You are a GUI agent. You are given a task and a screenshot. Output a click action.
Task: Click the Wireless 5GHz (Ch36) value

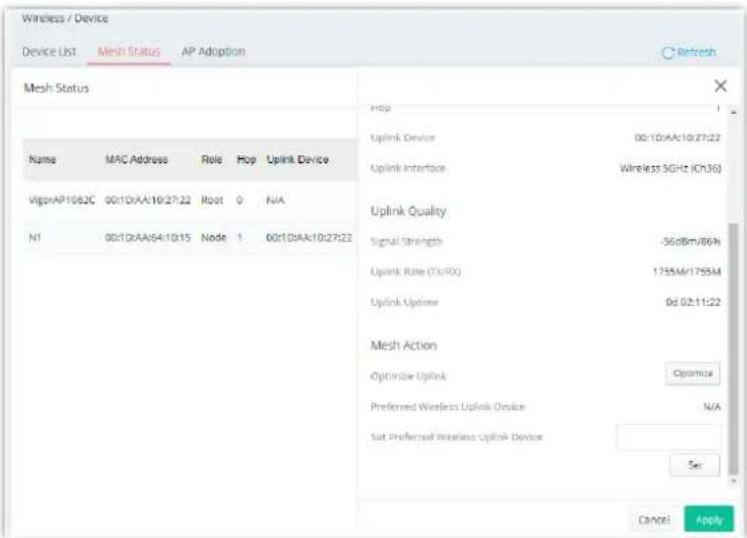click(x=670, y=168)
